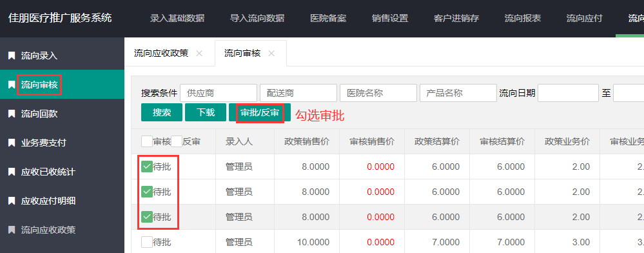
Task: Click the 审批/反审 button
Action: click(x=260, y=112)
